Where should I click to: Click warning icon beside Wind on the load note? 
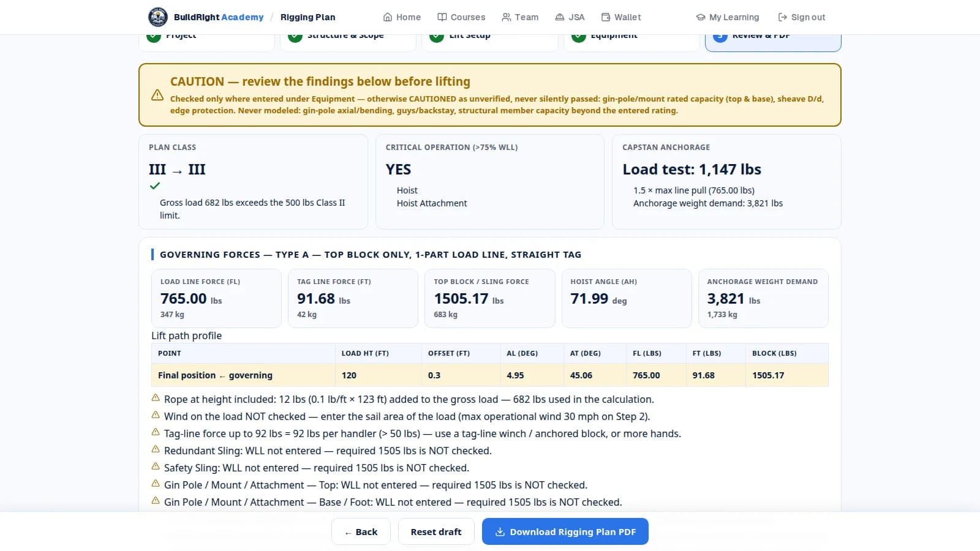coord(156,415)
